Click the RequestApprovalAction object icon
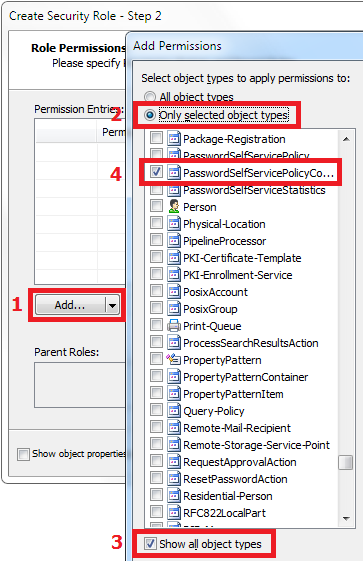363x561 pixels. tap(174, 462)
